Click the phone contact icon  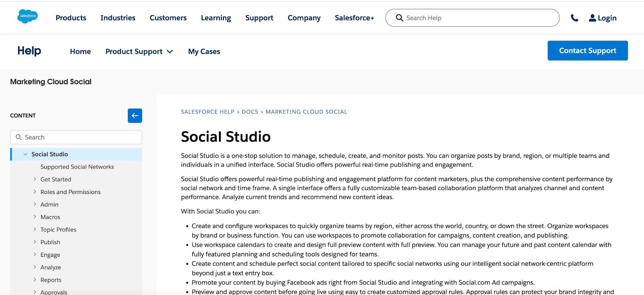(574, 18)
